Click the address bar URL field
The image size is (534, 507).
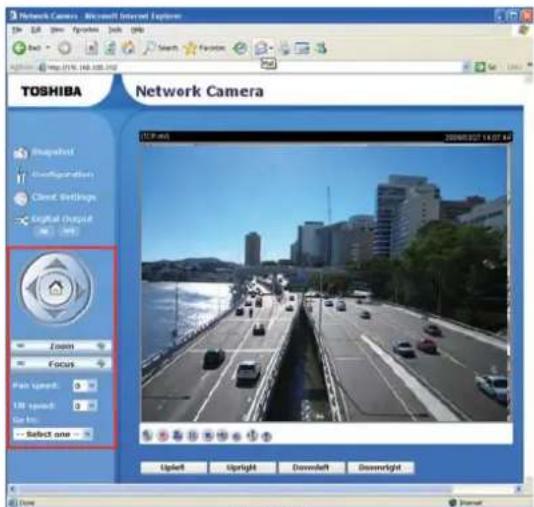[250, 67]
